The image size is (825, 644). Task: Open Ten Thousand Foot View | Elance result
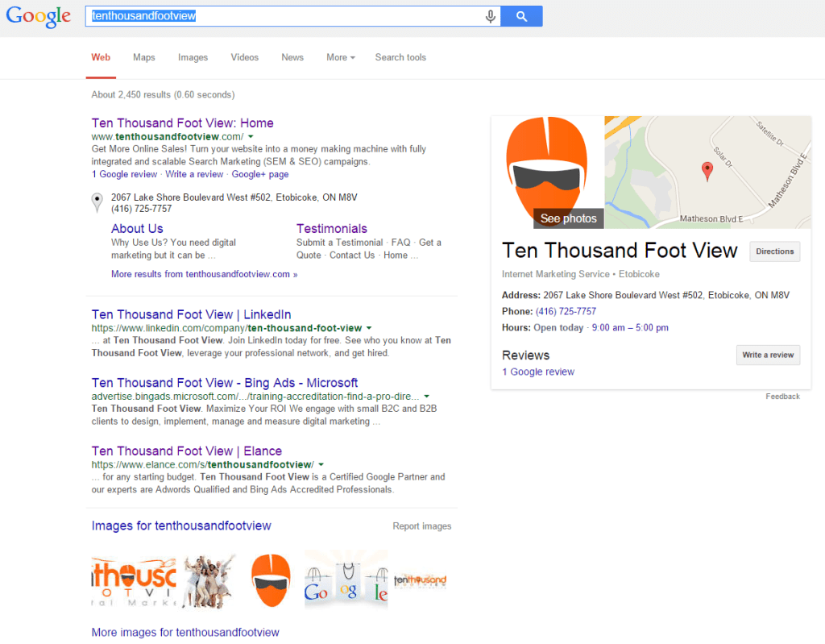(x=187, y=451)
